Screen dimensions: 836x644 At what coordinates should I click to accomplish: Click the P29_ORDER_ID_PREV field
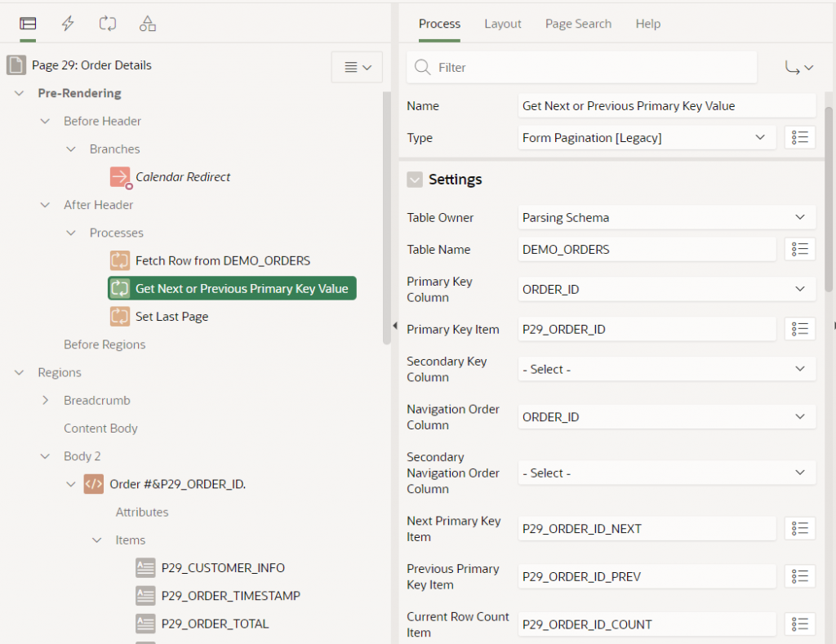click(647, 576)
